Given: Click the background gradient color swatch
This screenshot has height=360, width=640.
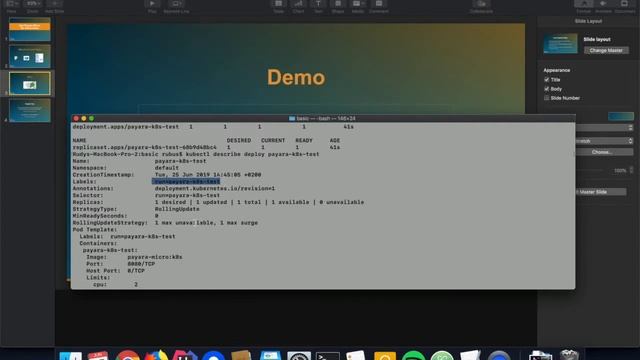Looking at the screenshot, I should tap(621, 116).
